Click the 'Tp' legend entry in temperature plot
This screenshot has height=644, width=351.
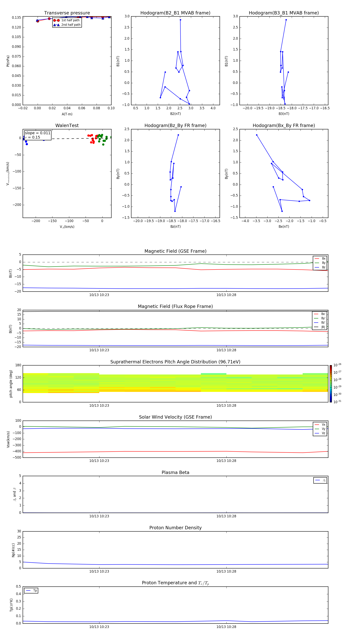[31, 591]
